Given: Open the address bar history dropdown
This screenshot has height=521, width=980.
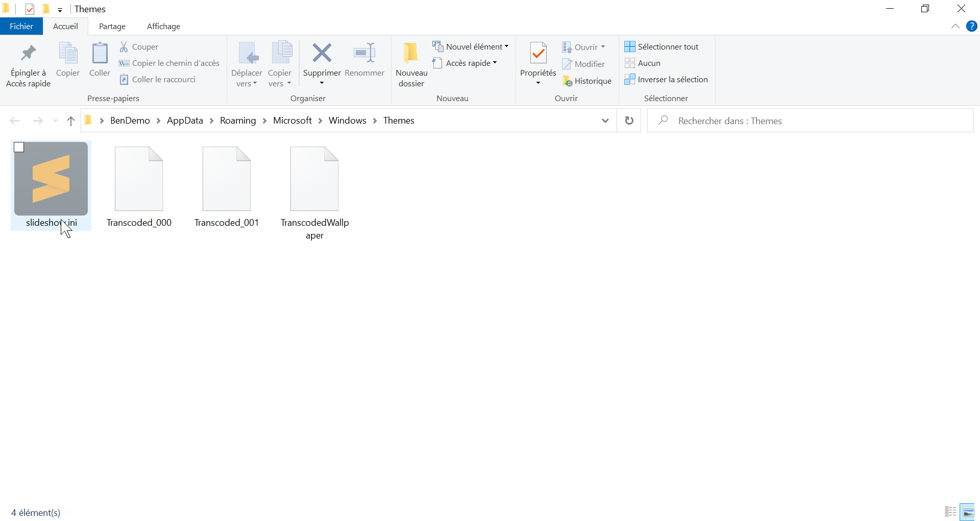Looking at the screenshot, I should coord(605,121).
